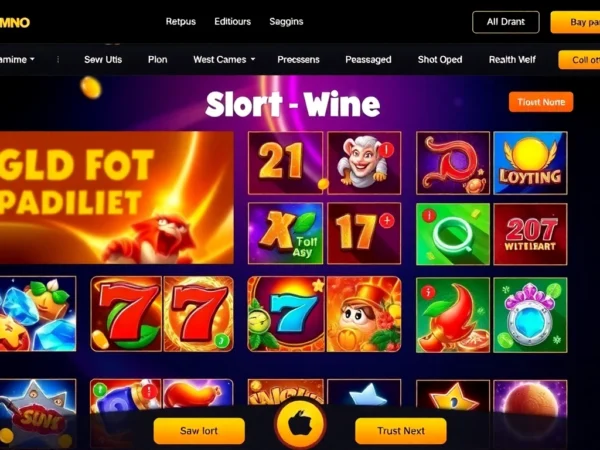Open the red chili pepper game tile
Image resolution: width=600 pixels, height=450 pixels.
tap(453, 315)
